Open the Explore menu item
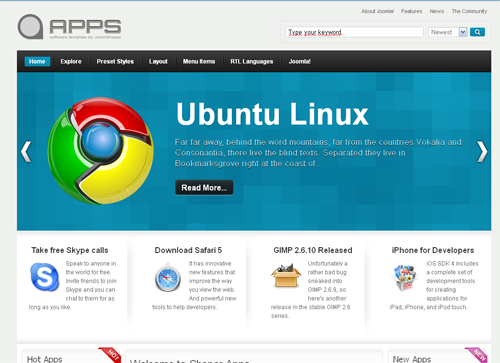Viewport: 500px width, 363px height. coord(71,61)
